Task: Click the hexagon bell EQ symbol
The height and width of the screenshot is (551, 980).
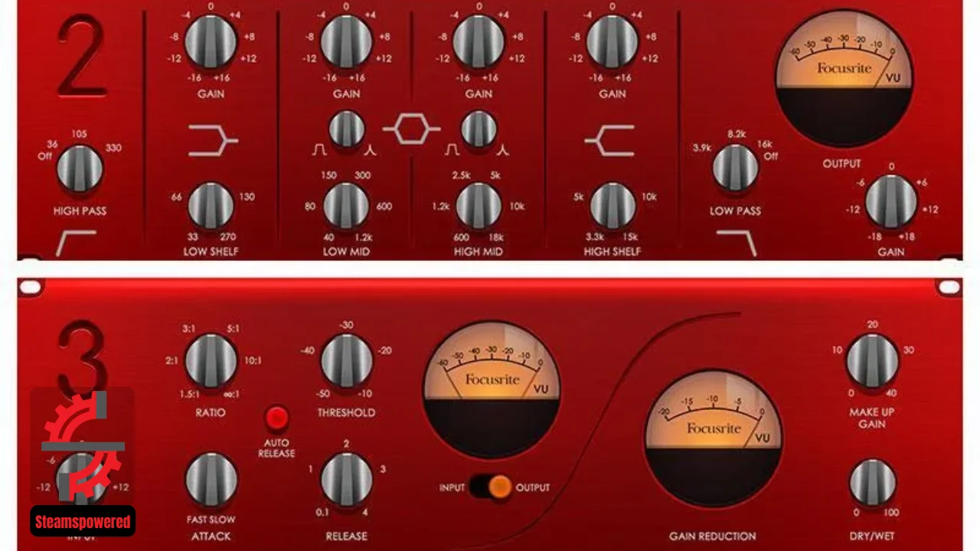Action: click(x=411, y=129)
